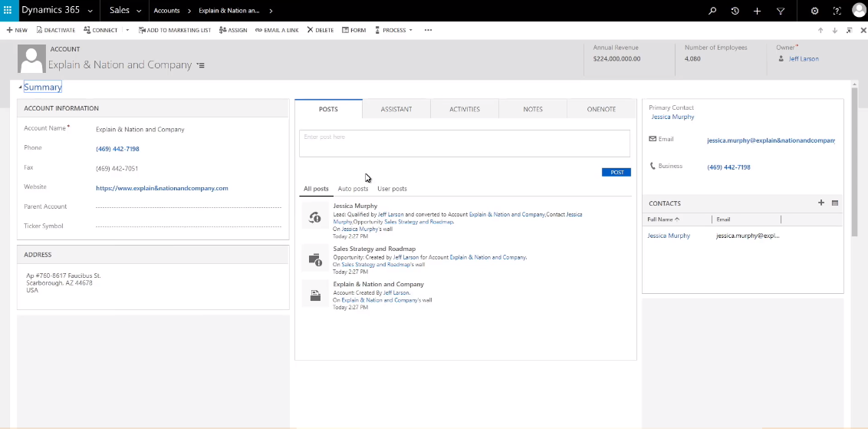Click the Parent Account field
Viewport: 868px width, 429px height.
coord(188,206)
